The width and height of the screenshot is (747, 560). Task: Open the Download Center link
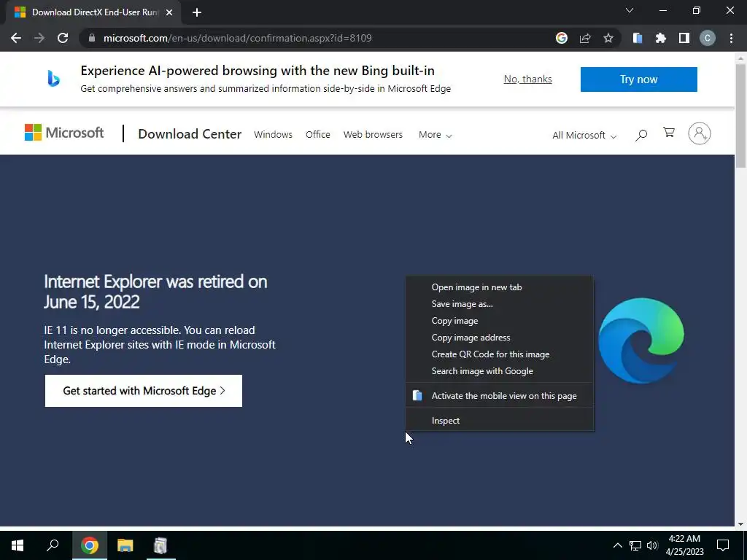coord(190,134)
